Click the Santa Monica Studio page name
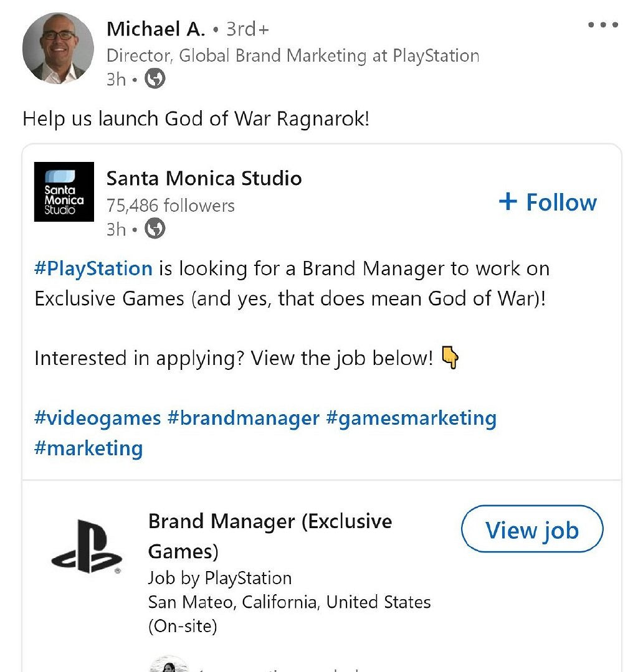The height and width of the screenshot is (672, 638). [204, 179]
